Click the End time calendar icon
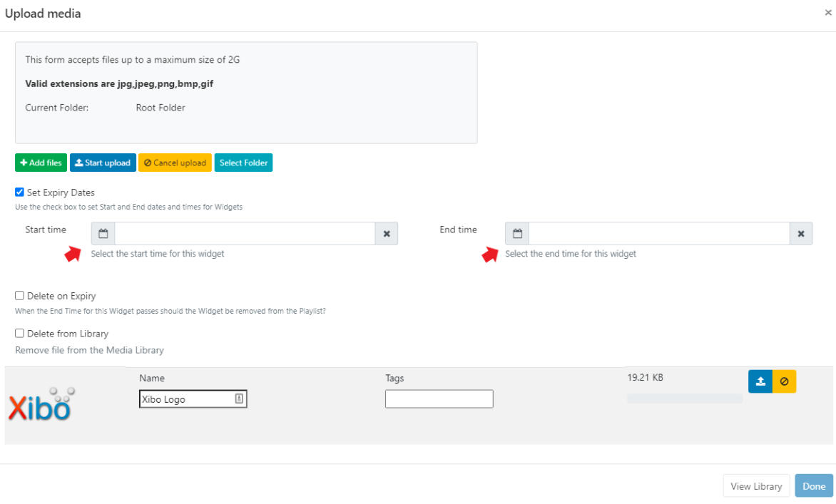This screenshot has height=504, width=836. coord(517,234)
